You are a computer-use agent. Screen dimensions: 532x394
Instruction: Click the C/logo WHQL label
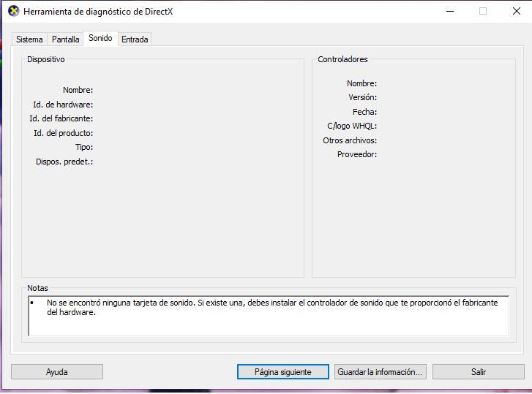352,126
